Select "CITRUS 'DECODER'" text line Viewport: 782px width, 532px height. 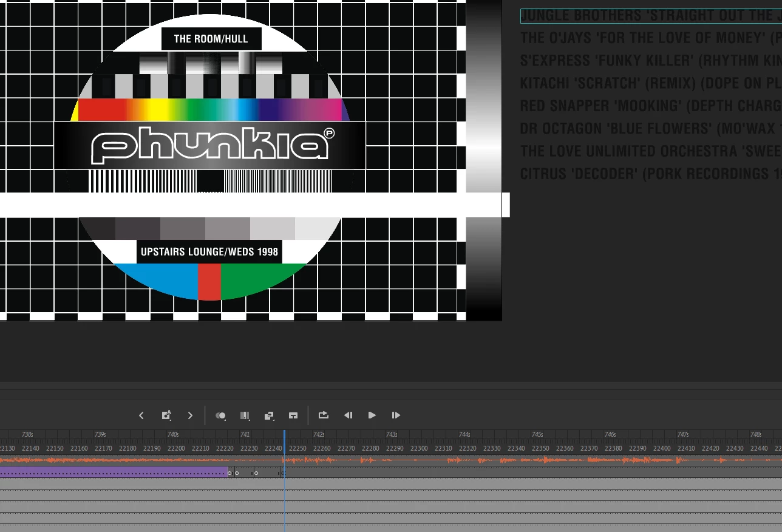pyautogui.click(x=651, y=174)
